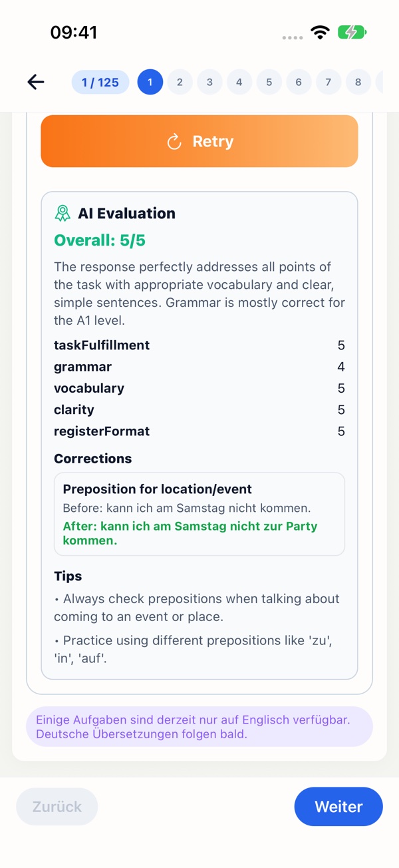Select question 6 bubble
399x868 pixels.
click(299, 83)
